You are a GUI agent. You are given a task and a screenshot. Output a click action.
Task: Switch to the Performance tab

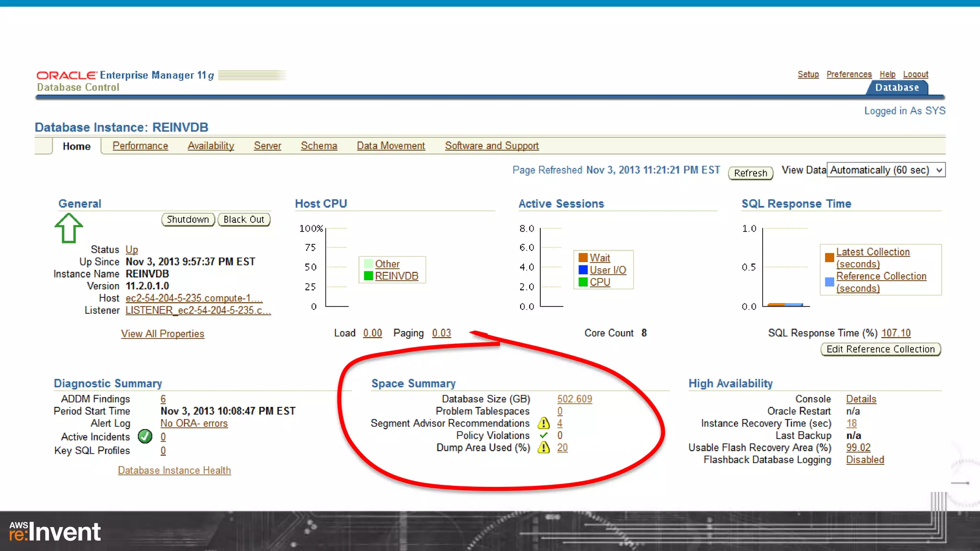point(140,146)
